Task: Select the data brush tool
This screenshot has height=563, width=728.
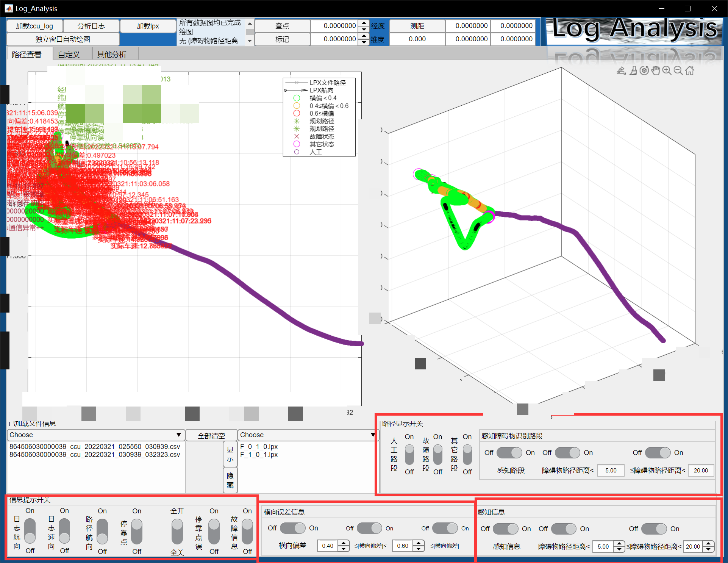Action: 633,70
